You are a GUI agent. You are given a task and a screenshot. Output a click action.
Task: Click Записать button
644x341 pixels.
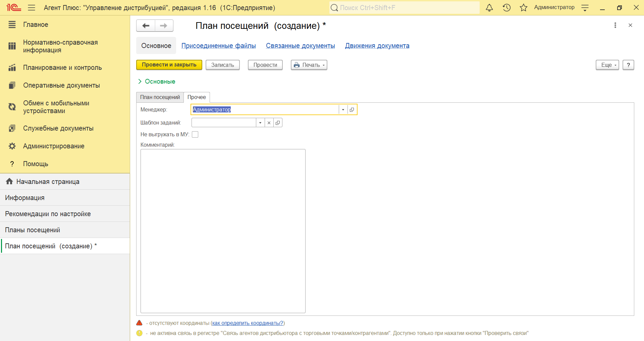[223, 65]
